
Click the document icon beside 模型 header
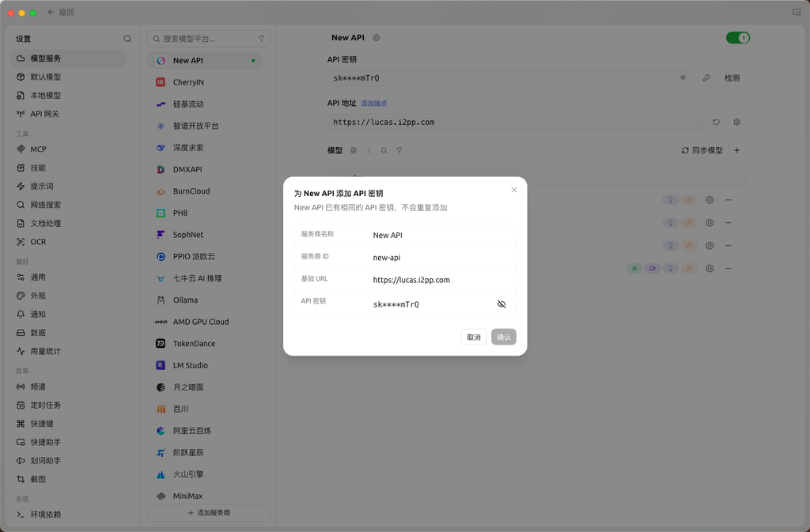pyautogui.click(x=354, y=150)
